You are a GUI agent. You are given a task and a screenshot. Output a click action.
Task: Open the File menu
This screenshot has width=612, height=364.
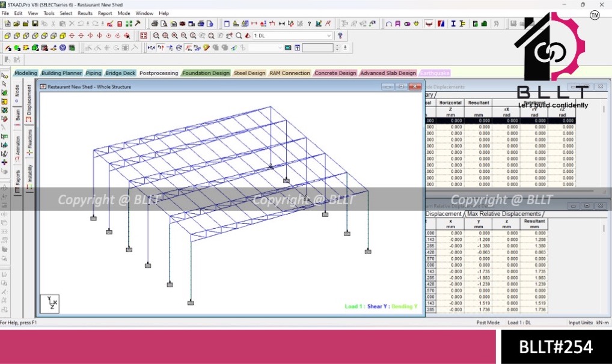click(5, 13)
